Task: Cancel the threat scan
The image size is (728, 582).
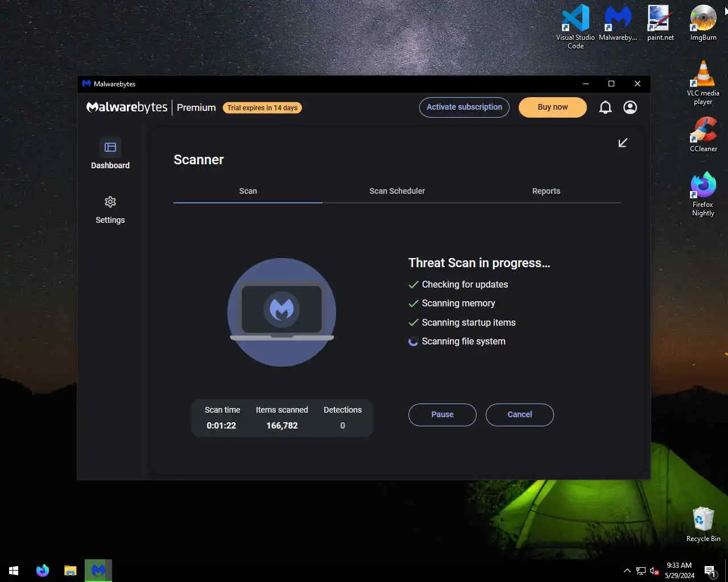Action: tap(520, 414)
